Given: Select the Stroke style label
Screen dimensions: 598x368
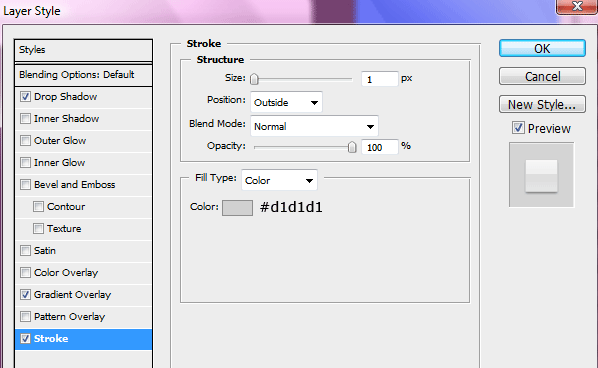Looking at the screenshot, I should pos(51,339).
